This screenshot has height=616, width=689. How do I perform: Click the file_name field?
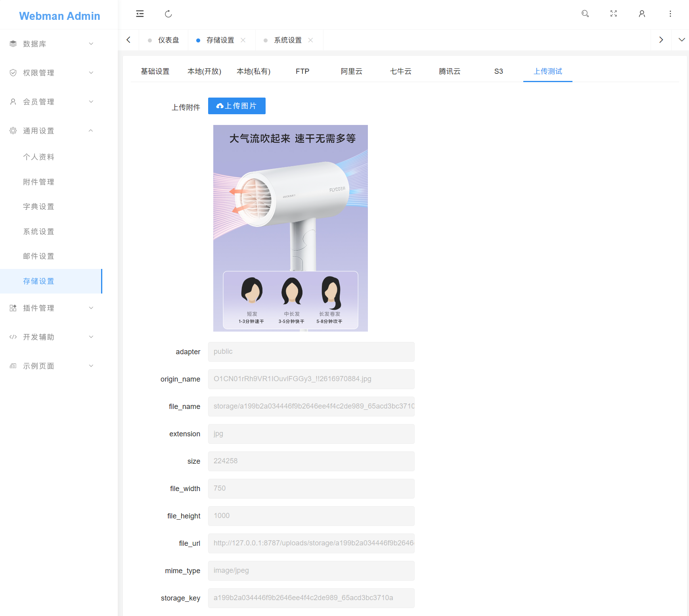point(311,407)
